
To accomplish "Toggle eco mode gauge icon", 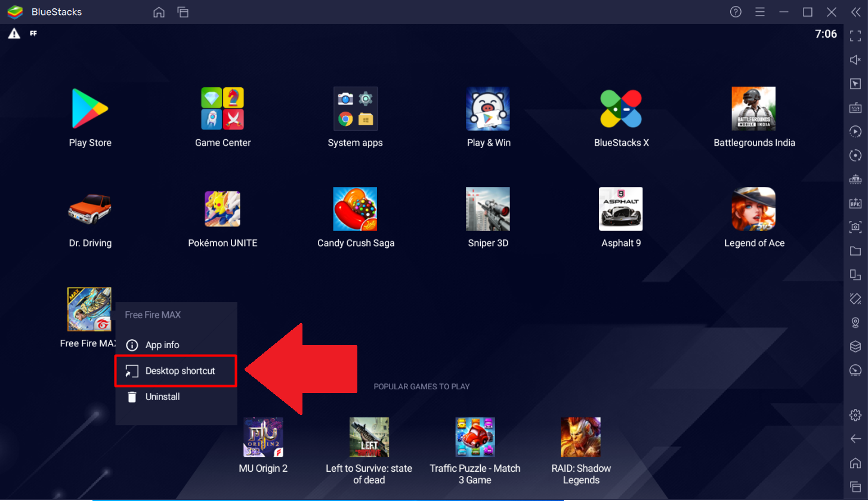I will click(x=855, y=370).
